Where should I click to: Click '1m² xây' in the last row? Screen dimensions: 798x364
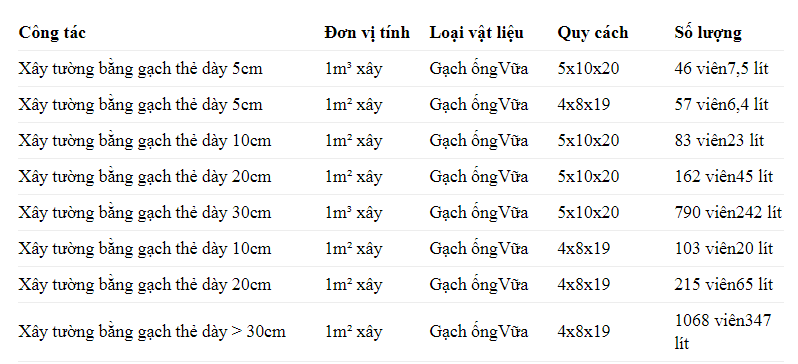click(353, 332)
